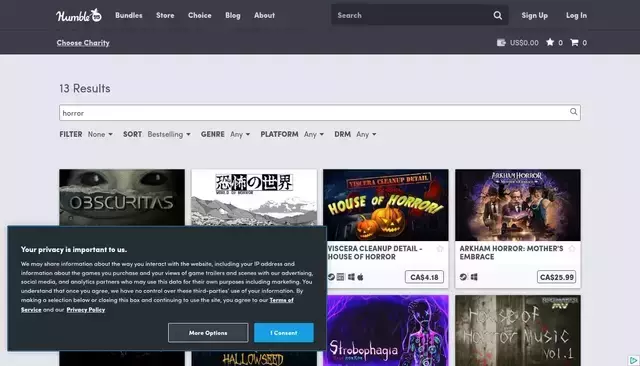This screenshot has height=366, width=640.
Task: Click the Viscera Cleanup Detail title text
Action: [x=375, y=253]
